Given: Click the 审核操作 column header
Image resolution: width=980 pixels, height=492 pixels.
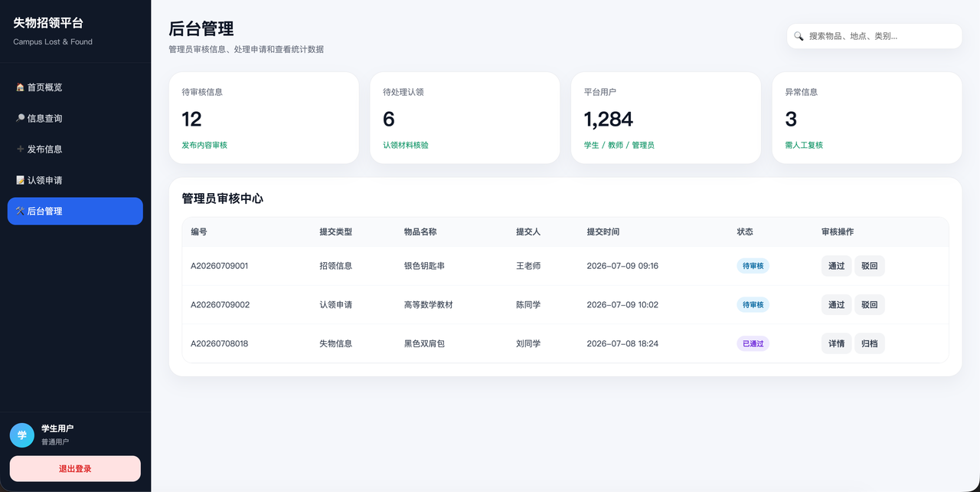Looking at the screenshot, I should click(x=838, y=231).
